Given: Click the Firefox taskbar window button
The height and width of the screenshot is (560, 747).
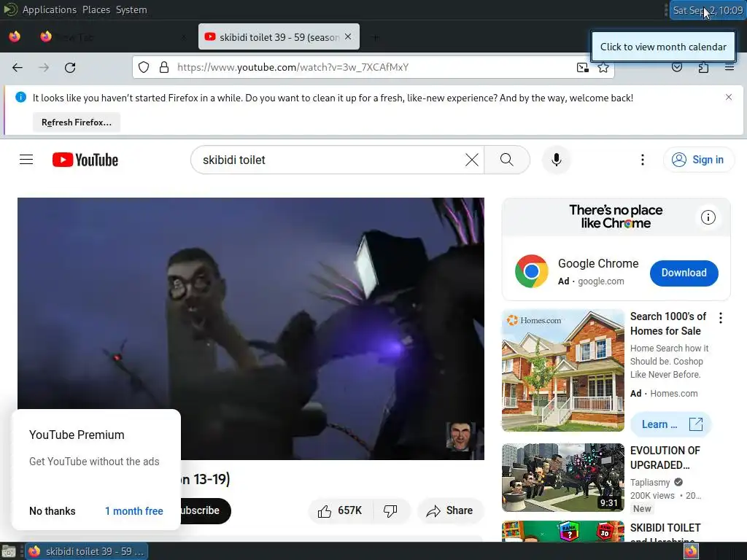Looking at the screenshot, I should click(87, 551).
